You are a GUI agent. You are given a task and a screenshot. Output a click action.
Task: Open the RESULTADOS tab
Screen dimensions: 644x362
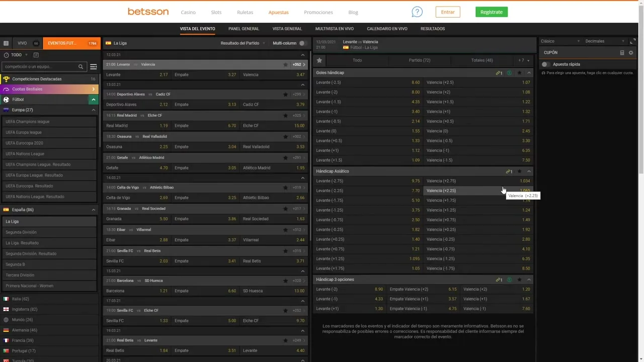(x=433, y=29)
